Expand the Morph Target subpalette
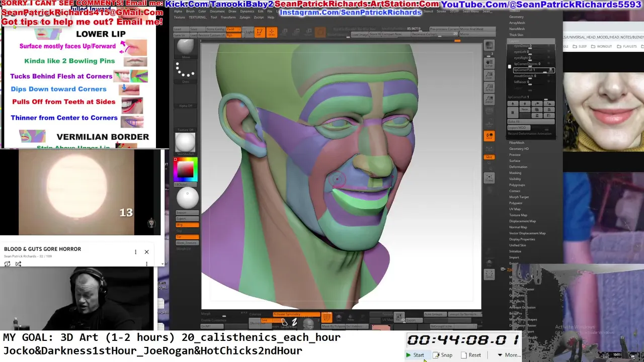644x362 pixels. pos(519,197)
